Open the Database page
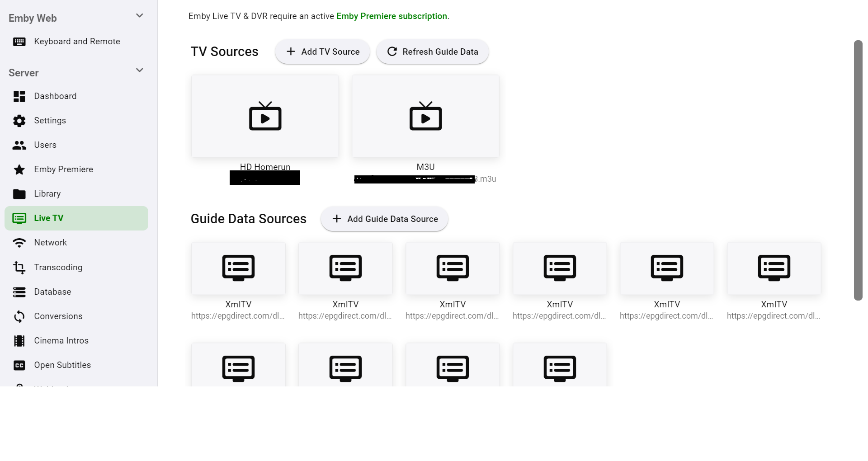868x461 pixels. pyautogui.click(x=76, y=292)
